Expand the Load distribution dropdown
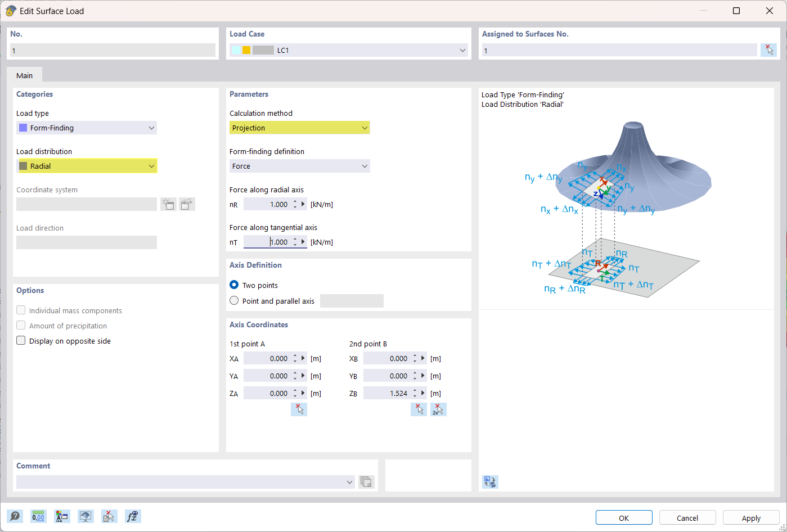The height and width of the screenshot is (532, 787). click(151, 166)
